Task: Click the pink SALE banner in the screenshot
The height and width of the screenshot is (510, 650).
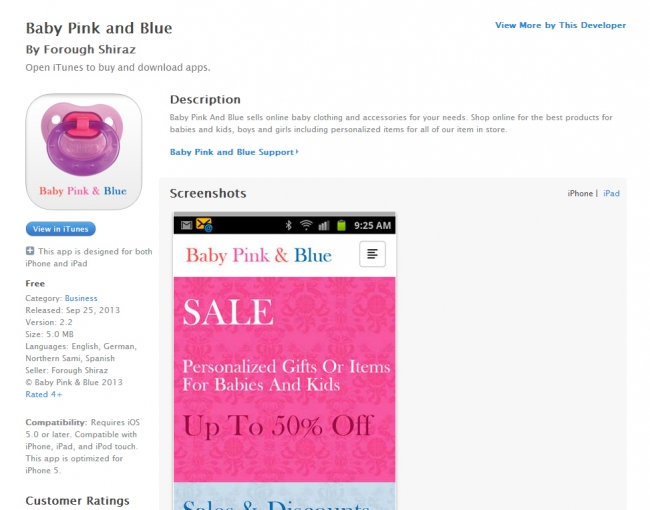Action: coord(284,379)
